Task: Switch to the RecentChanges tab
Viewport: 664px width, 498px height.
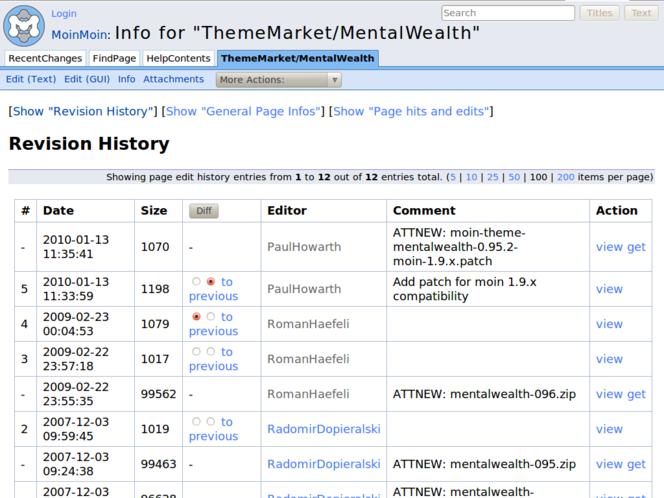Action: 45,59
